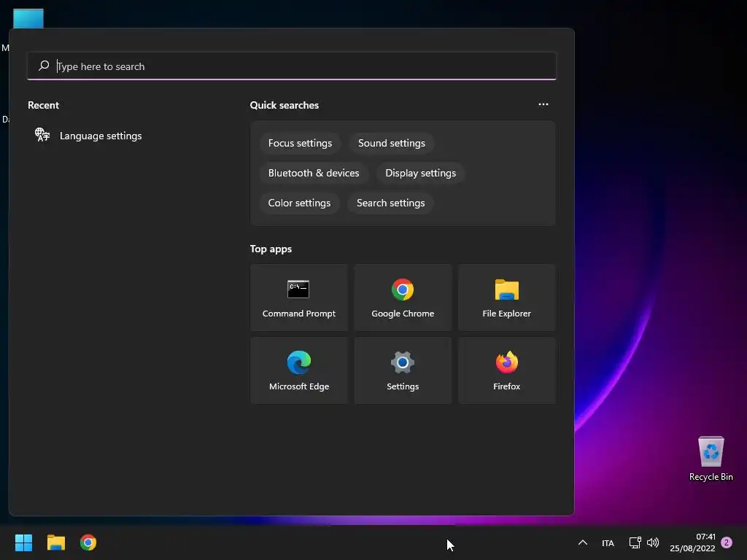The height and width of the screenshot is (560, 747).
Task: Open File Explorer from the taskbar
Action: pyautogui.click(x=55, y=542)
